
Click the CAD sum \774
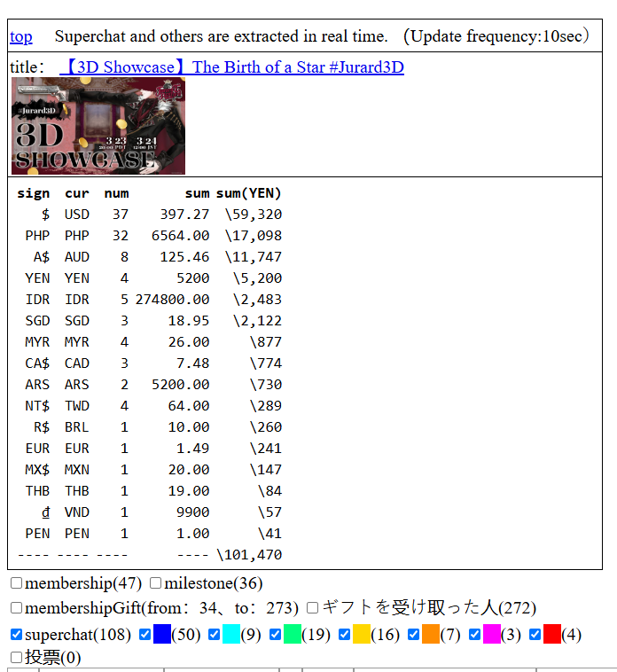(266, 363)
